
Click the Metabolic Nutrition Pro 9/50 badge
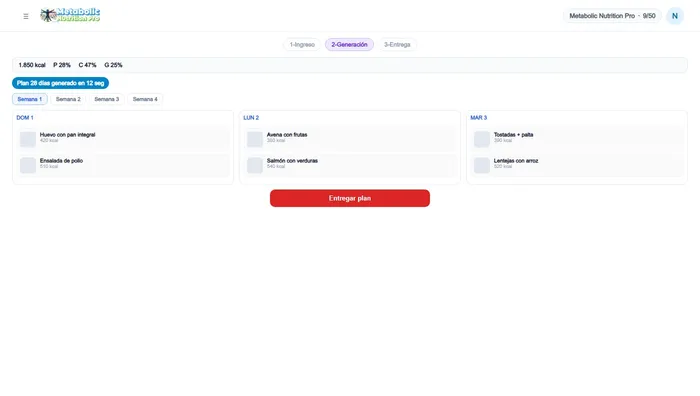[x=612, y=16]
